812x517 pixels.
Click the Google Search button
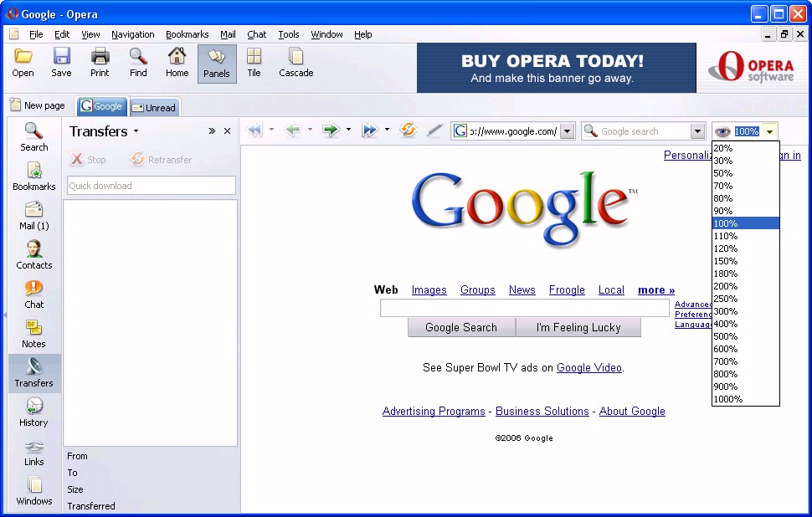click(461, 328)
